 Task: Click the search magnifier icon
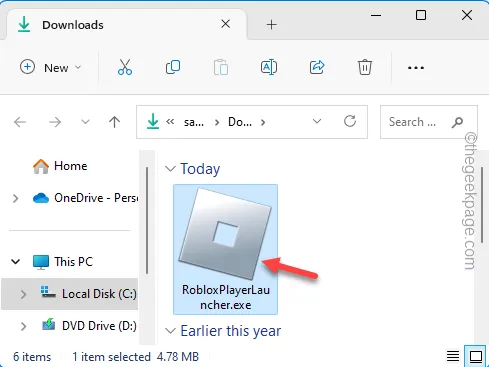coord(457,122)
